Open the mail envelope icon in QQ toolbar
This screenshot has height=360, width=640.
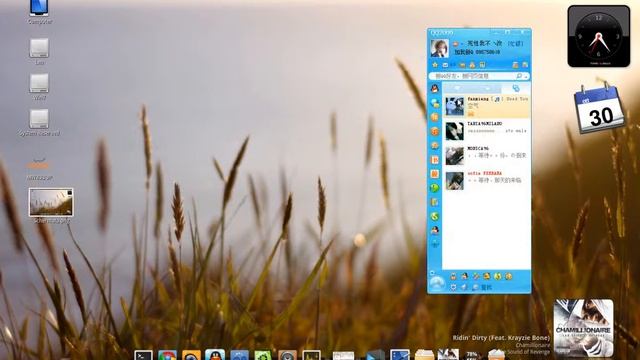click(445, 65)
